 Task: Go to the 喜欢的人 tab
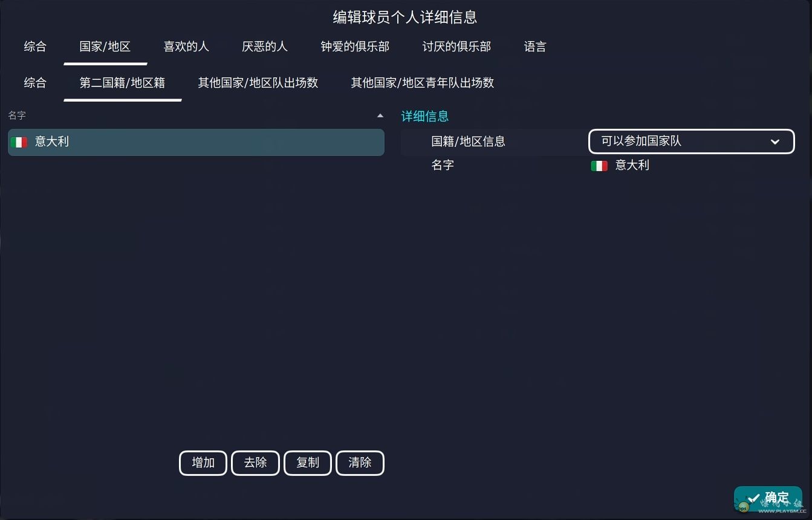click(x=186, y=47)
